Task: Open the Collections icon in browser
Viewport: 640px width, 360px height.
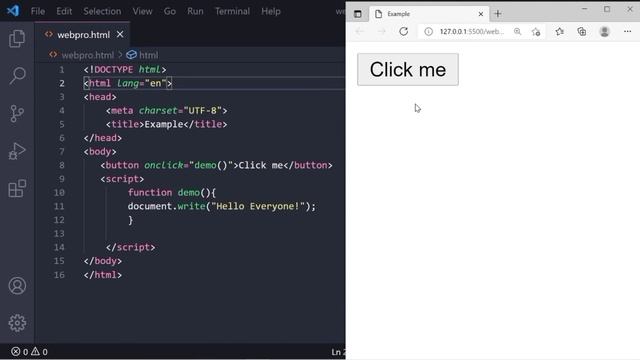Action: point(582,31)
